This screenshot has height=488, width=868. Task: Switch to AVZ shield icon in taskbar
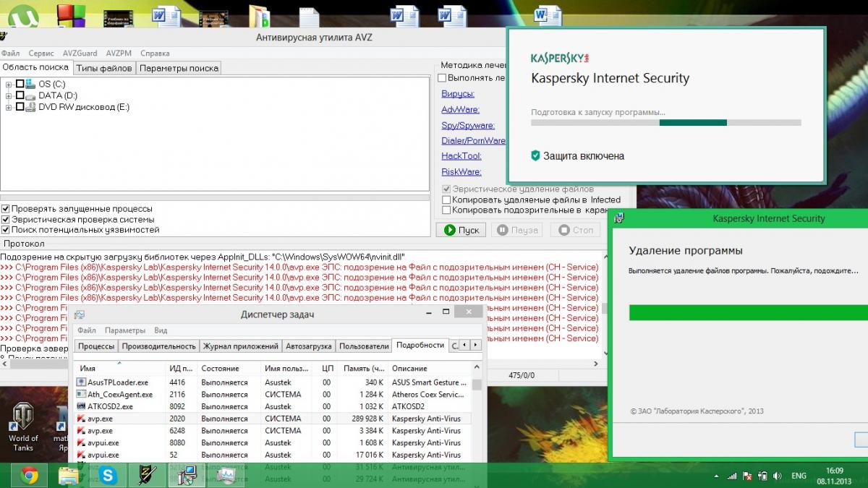pos(148,475)
